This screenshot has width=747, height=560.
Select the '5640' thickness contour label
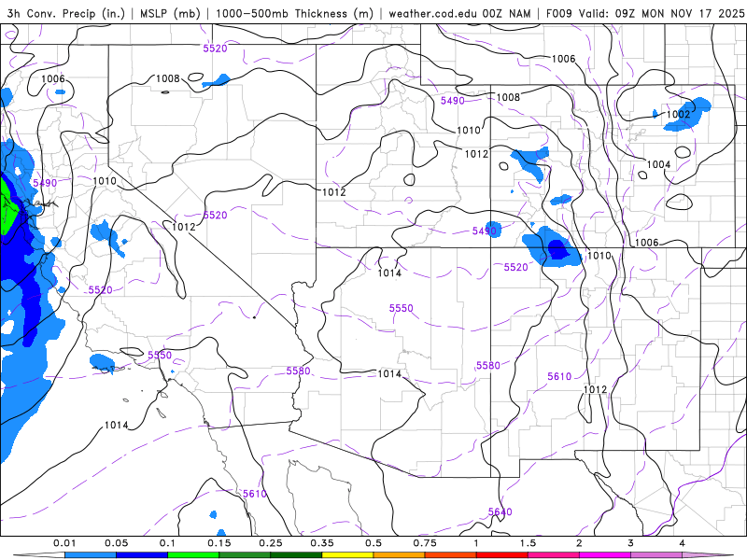[x=500, y=511]
